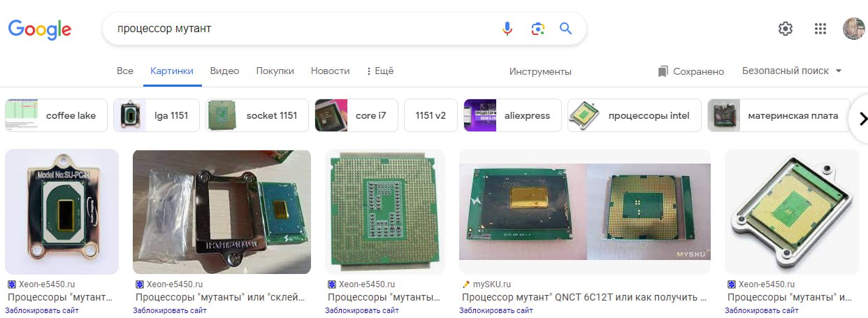The width and height of the screenshot is (868, 318).
Task: Open the mySKU processor mutant image thumbnail
Action: click(585, 211)
